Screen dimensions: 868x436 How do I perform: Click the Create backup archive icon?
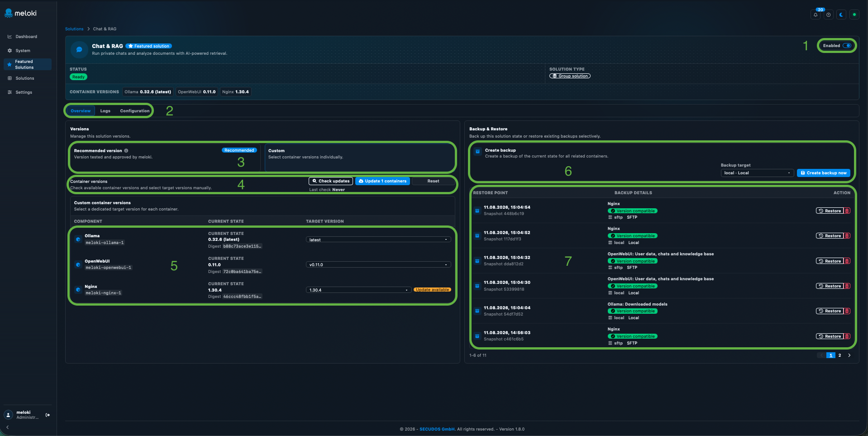pos(477,152)
